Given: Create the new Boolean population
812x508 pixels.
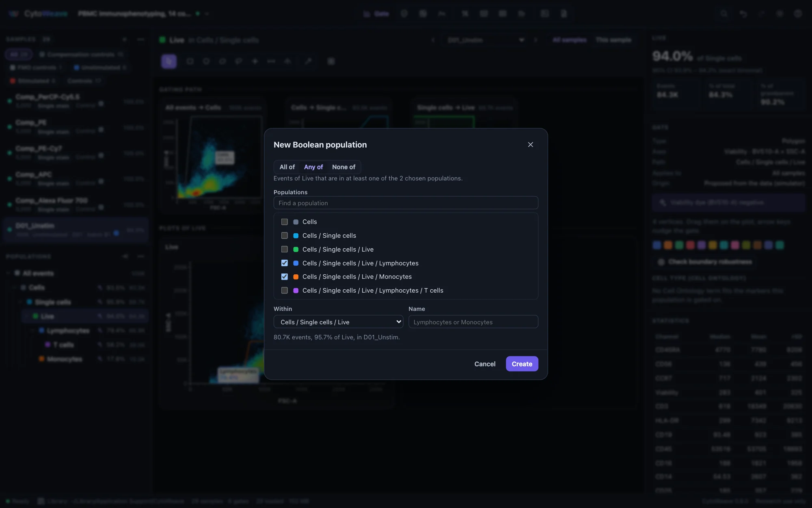Looking at the screenshot, I should pos(522,364).
